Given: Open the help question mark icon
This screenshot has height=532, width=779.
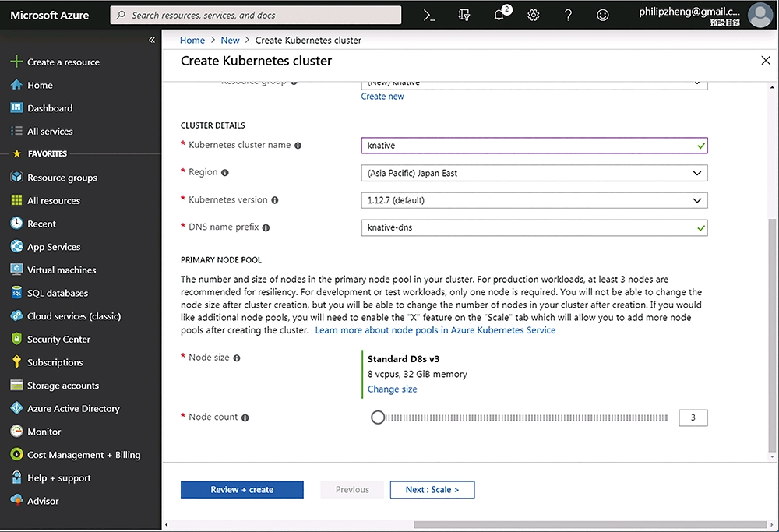Looking at the screenshot, I should [x=568, y=16].
